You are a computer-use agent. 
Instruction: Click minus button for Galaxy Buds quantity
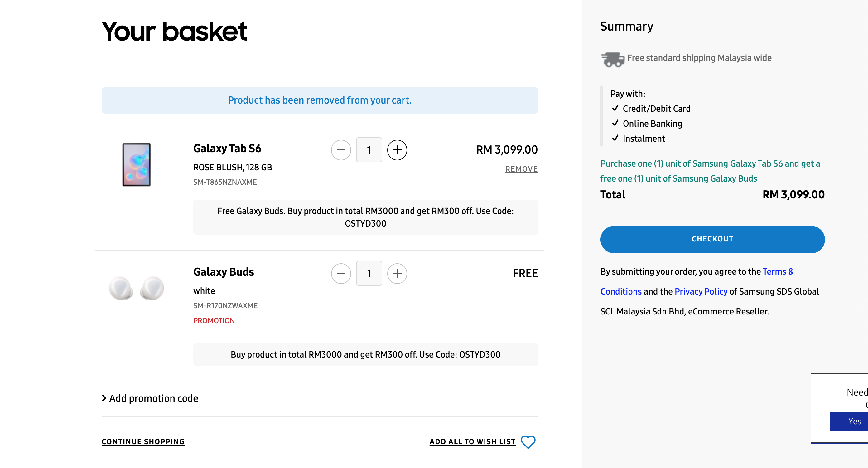341,273
